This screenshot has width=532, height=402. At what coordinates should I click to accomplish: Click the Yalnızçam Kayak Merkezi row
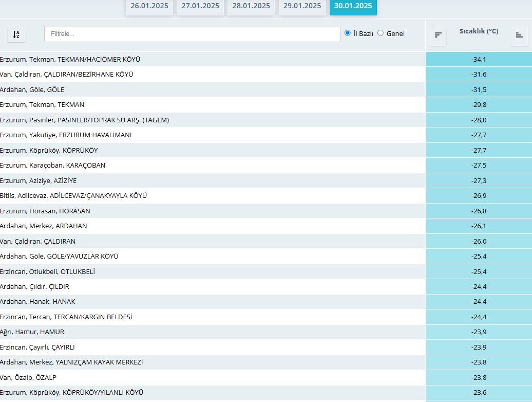pos(71,362)
